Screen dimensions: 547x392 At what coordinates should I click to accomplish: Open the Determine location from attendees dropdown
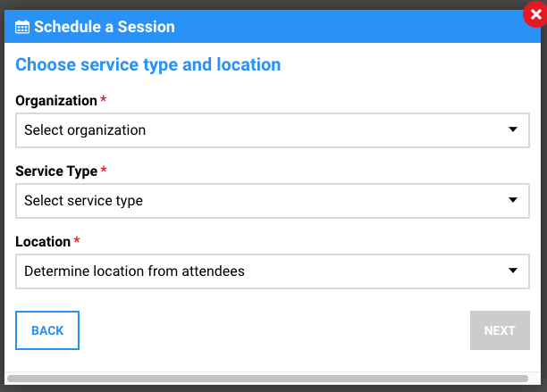(x=273, y=271)
